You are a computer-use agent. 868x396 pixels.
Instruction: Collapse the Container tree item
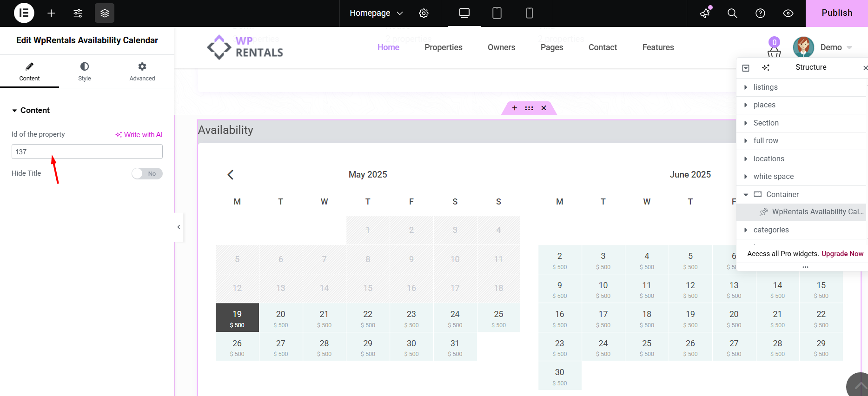tap(746, 195)
